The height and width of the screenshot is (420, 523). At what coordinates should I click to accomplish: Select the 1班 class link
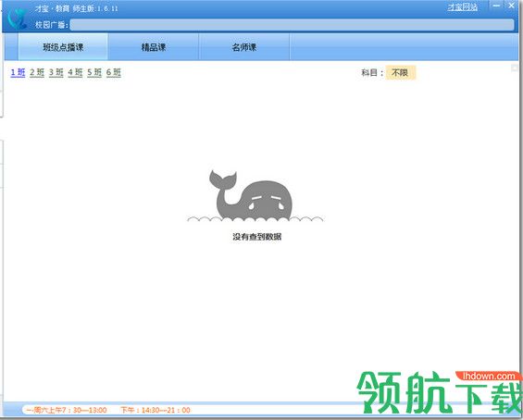18,72
